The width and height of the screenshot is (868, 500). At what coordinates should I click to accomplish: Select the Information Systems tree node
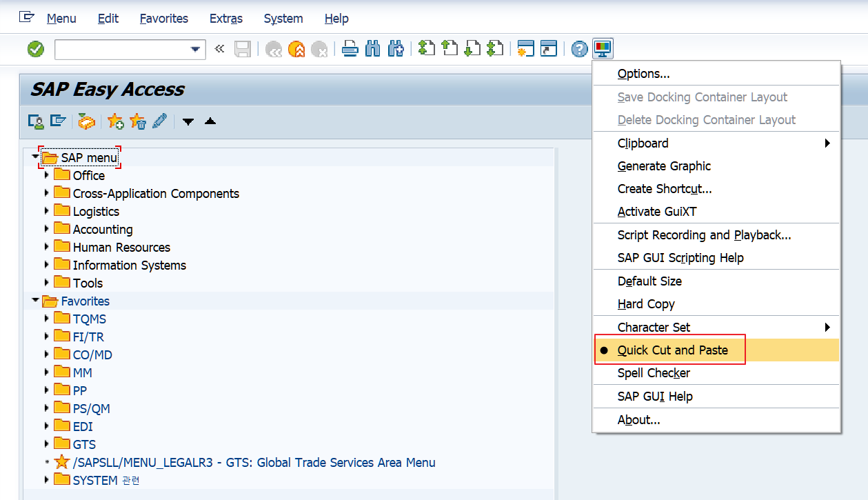point(130,266)
